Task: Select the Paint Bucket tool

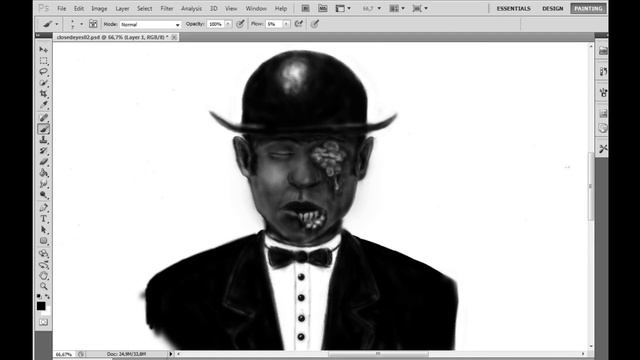Action: click(44, 173)
